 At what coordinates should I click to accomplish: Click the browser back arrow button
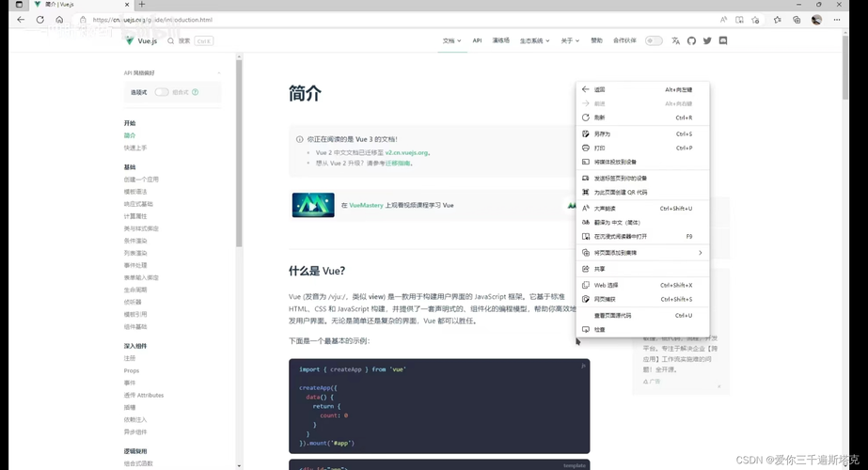click(x=21, y=20)
